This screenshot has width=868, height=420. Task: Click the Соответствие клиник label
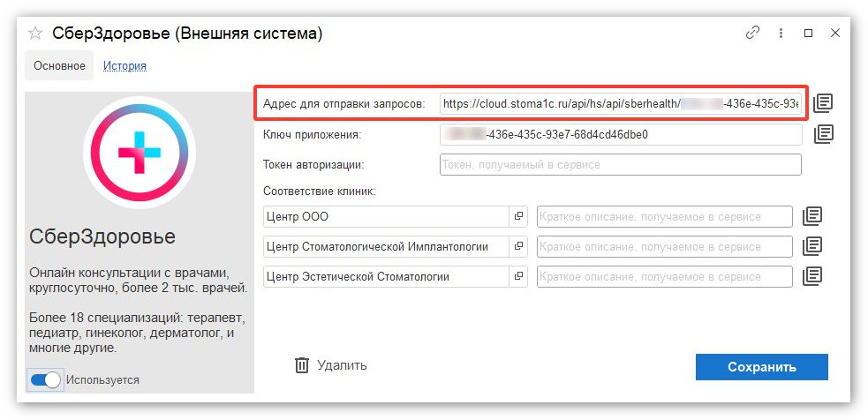(x=320, y=192)
